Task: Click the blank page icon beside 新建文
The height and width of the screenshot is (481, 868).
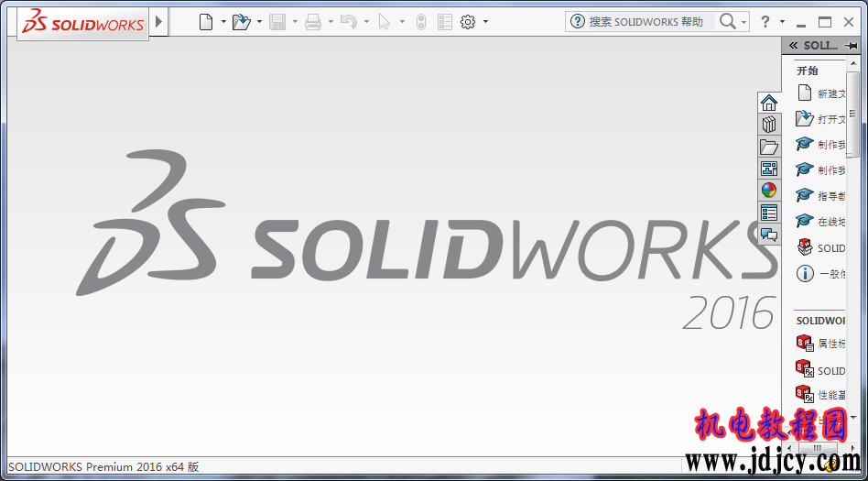Action: (804, 93)
